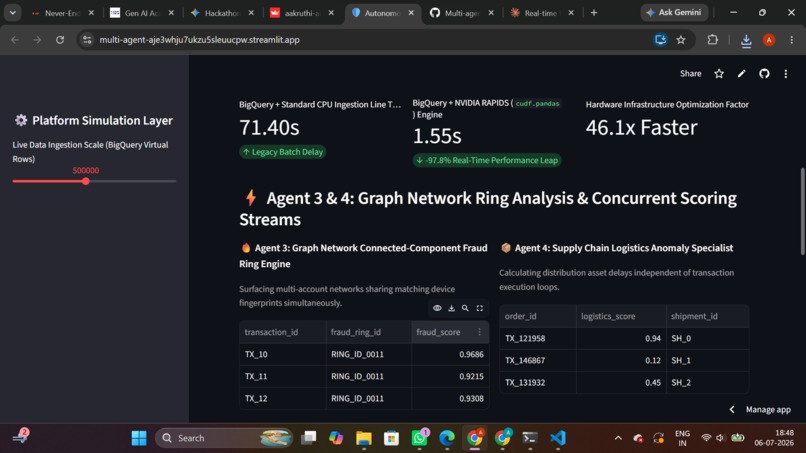
Task: Reload the current page
Action: coord(60,40)
